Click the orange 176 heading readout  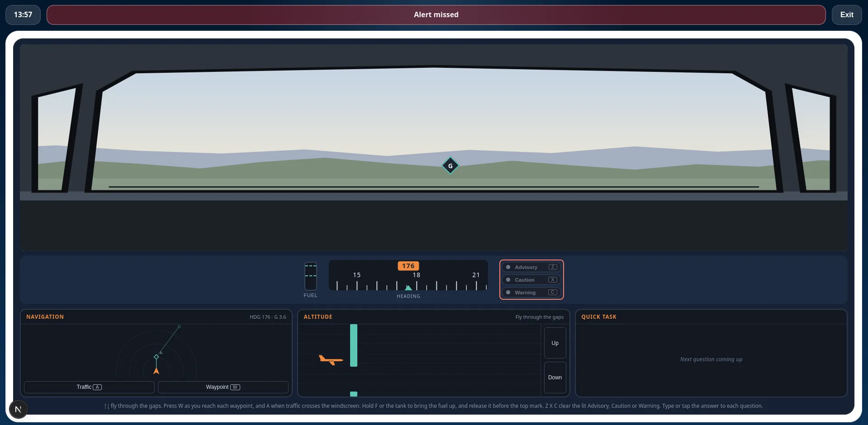408,266
